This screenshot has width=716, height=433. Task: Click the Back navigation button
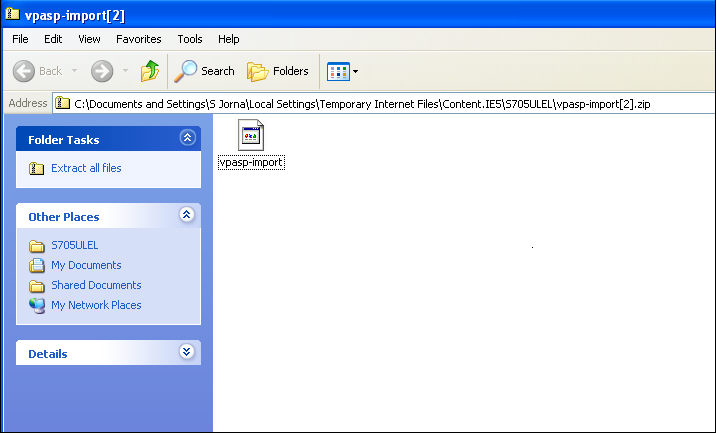[x=37, y=71]
